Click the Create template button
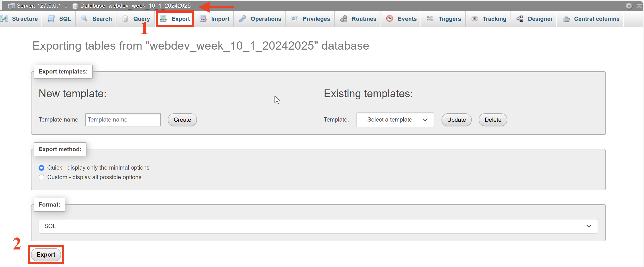644x267 pixels. (182, 120)
